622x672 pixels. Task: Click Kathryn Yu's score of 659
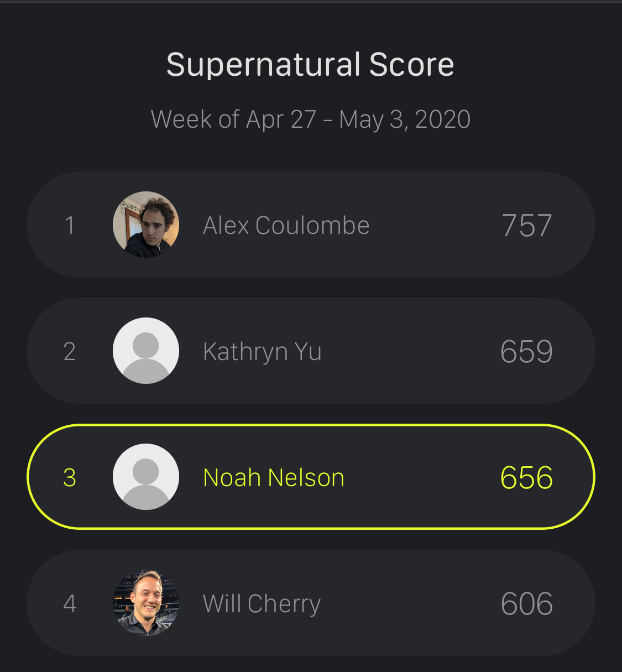[x=526, y=352]
